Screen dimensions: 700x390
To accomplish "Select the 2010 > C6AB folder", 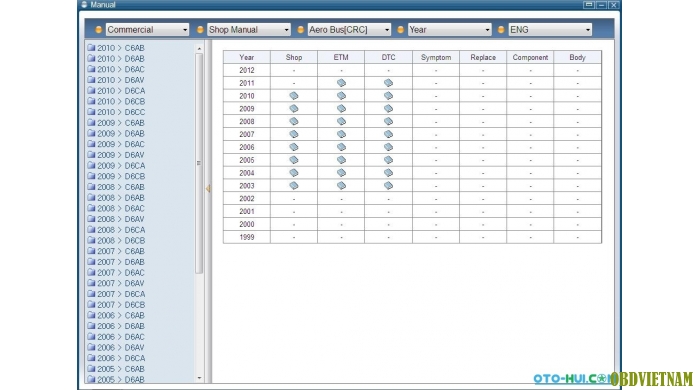I will pyautogui.click(x=116, y=48).
